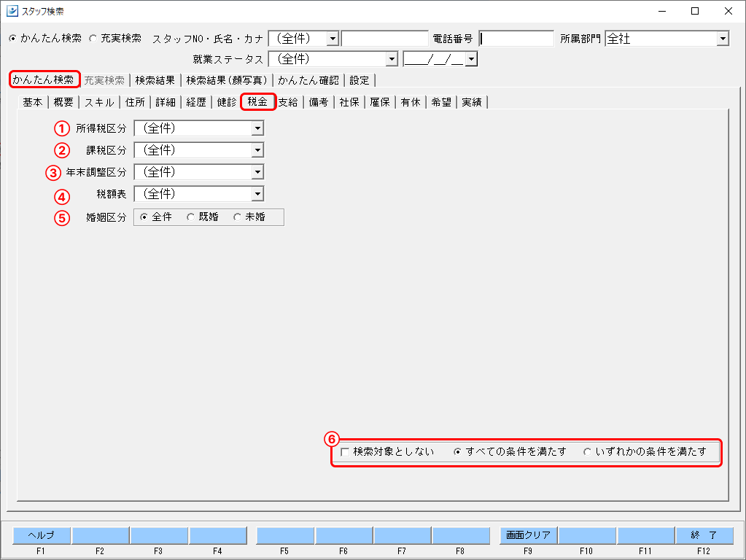
Task: Click the 画面クリア button
Action: (528, 535)
